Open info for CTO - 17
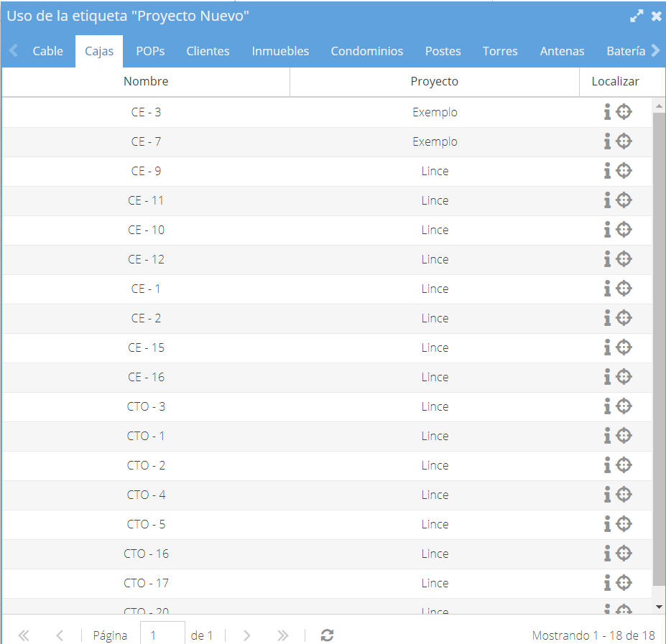Screen dimensions: 666x644 point(607,583)
